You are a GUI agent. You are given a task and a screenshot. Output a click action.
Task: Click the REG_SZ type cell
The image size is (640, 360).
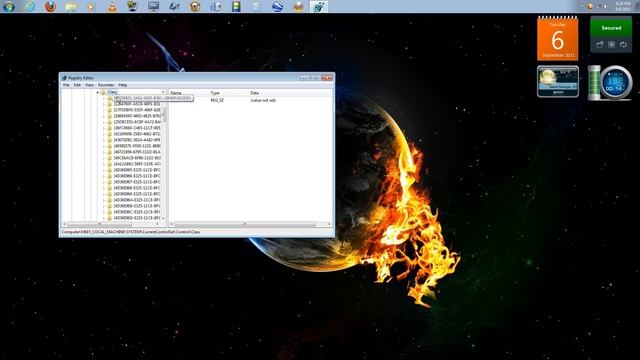click(x=217, y=100)
